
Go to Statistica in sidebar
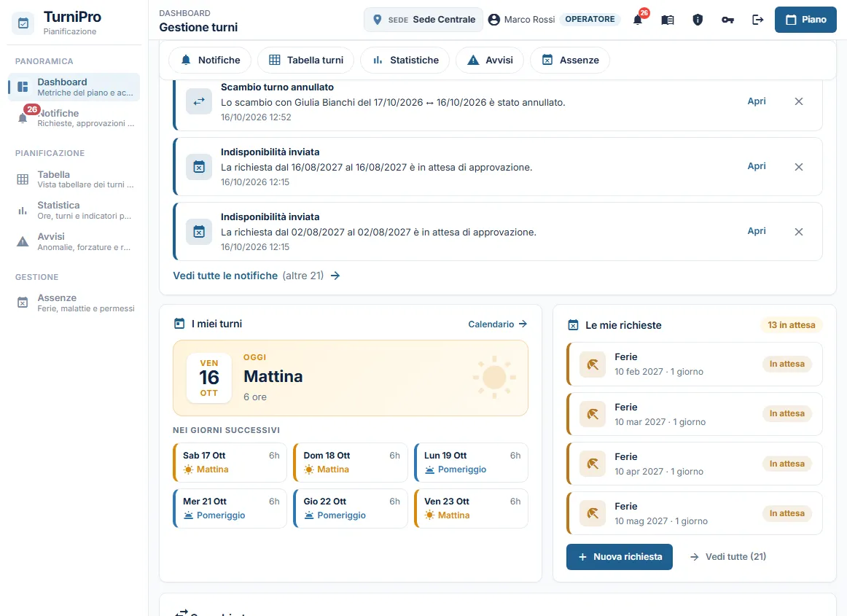[74, 210]
